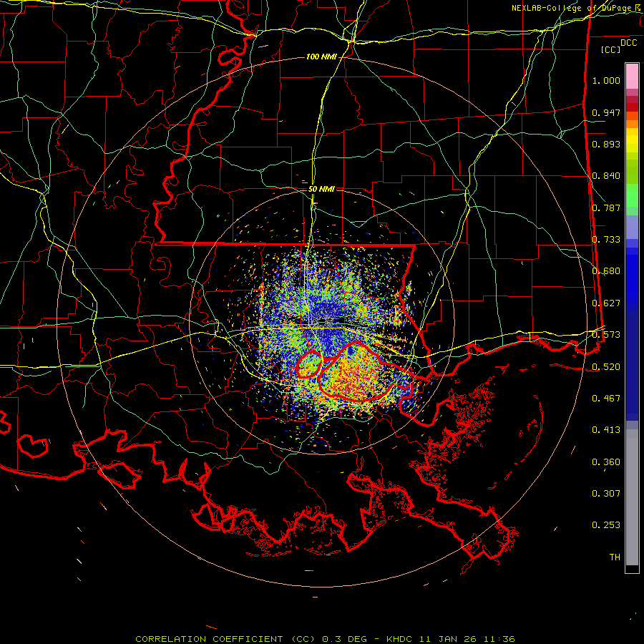Image resolution: width=644 pixels, height=644 pixels.
Task: Select the 0.787 scale value
Action: coord(606,208)
